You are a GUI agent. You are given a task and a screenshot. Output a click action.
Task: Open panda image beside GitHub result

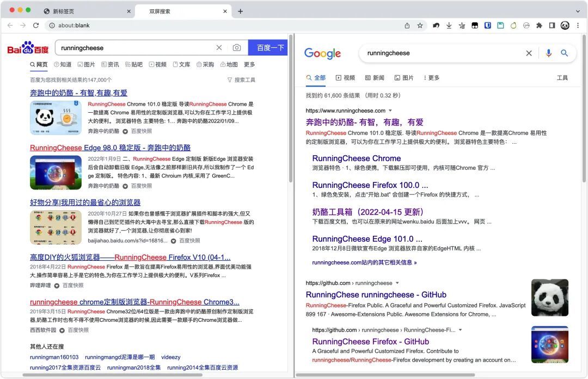pyautogui.click(x=550, y=297)
